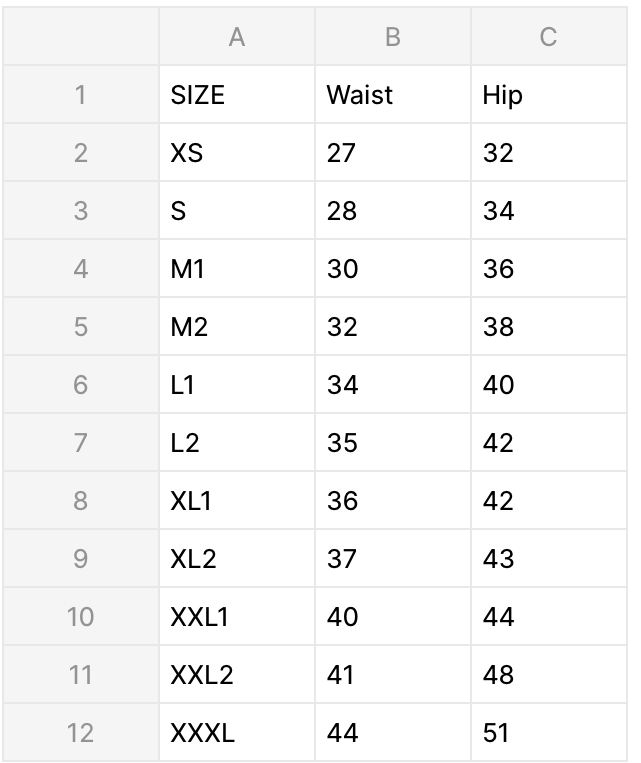Click the XS size cell
This screenshot has width=641, height=763.
click(236, 153)
